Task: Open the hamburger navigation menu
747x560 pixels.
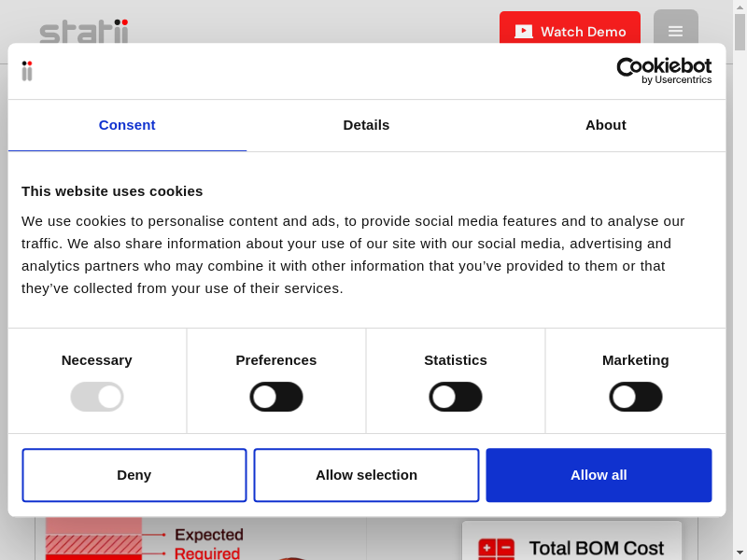Action: coord(675,31)
